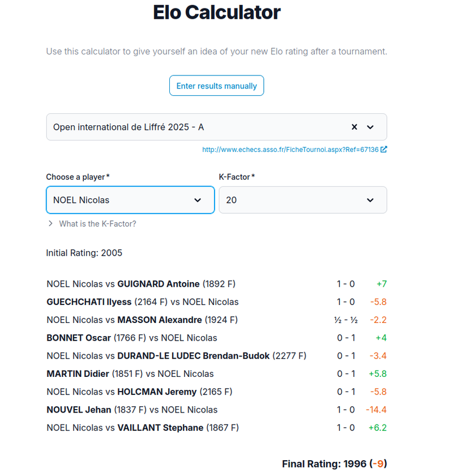Expand the tournament selection dropdown chevron

coord(370,127)
